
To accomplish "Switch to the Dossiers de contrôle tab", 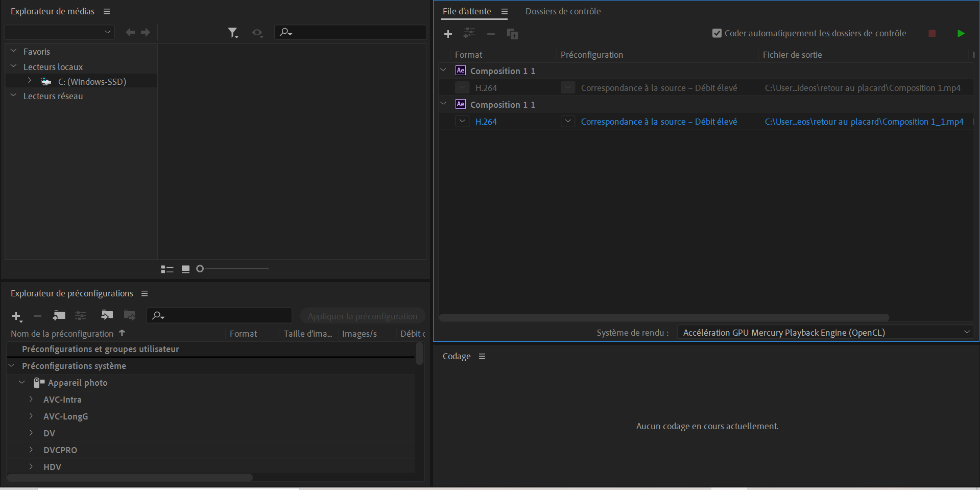I will click(563, 11).
